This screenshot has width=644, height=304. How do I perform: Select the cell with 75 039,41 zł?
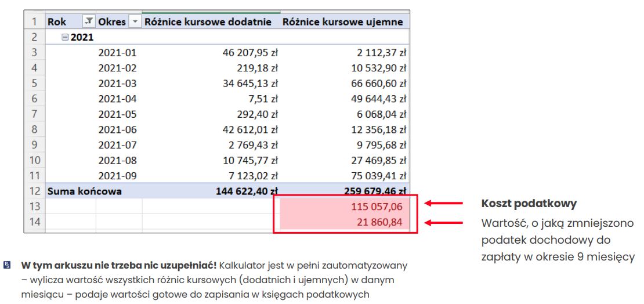[381, 175]
